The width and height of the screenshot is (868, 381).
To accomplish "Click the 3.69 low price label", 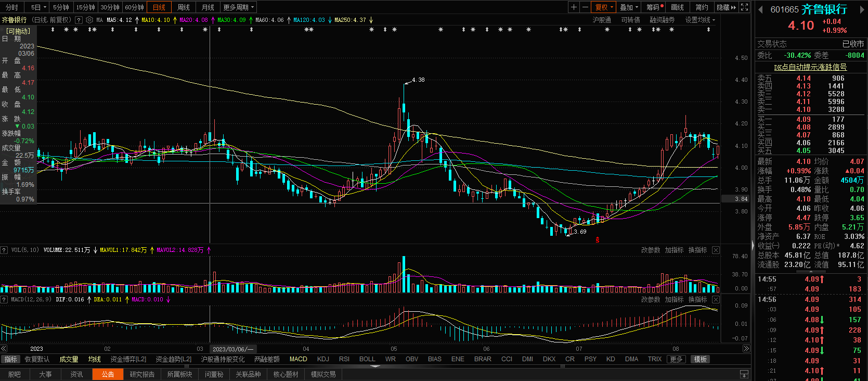I will click(580, 232).
